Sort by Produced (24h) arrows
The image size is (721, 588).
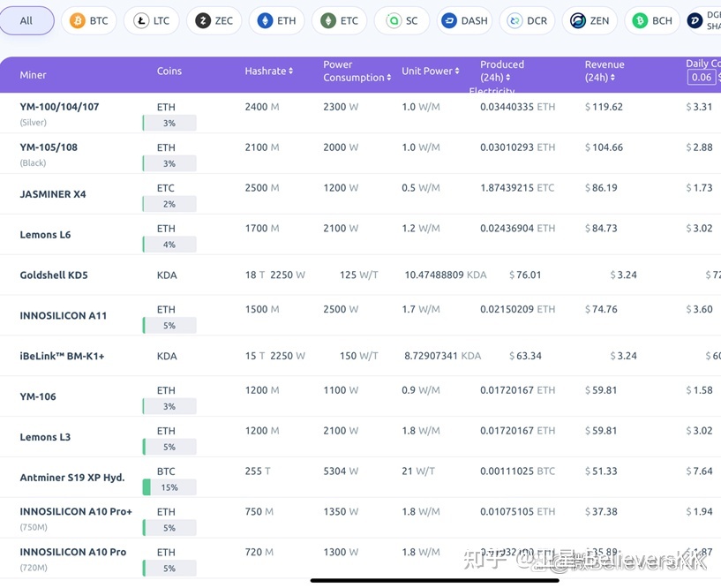pyautogui.click(x=508, y=78)
